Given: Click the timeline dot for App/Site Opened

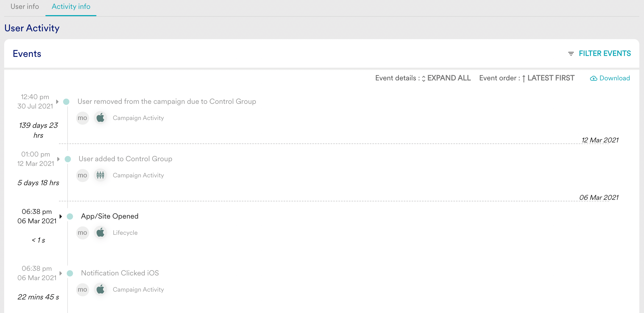Looking at the screenshot, I should (x=70, y=216).
